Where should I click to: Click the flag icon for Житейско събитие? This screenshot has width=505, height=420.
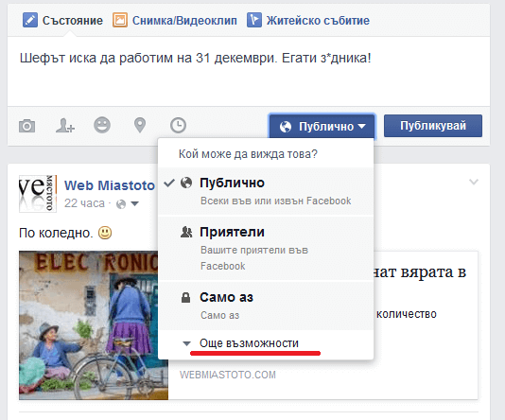(254, 20)
